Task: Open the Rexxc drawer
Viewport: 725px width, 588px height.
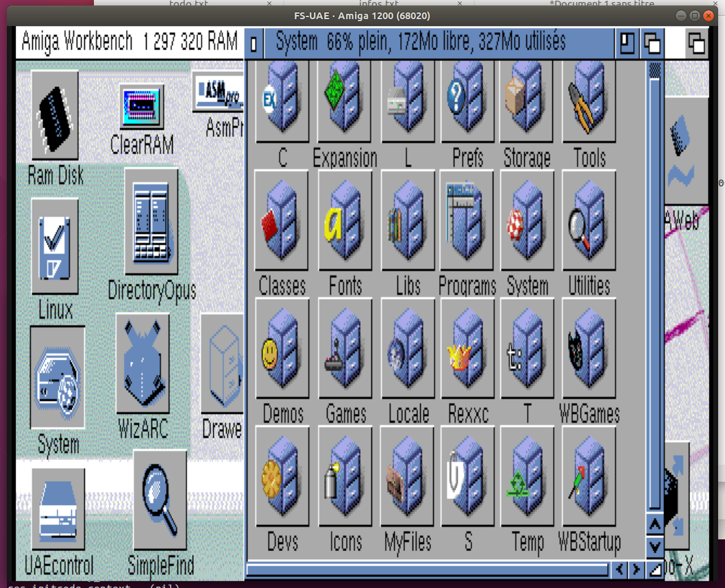Action: pyautogui.click(x=467, y=348)
